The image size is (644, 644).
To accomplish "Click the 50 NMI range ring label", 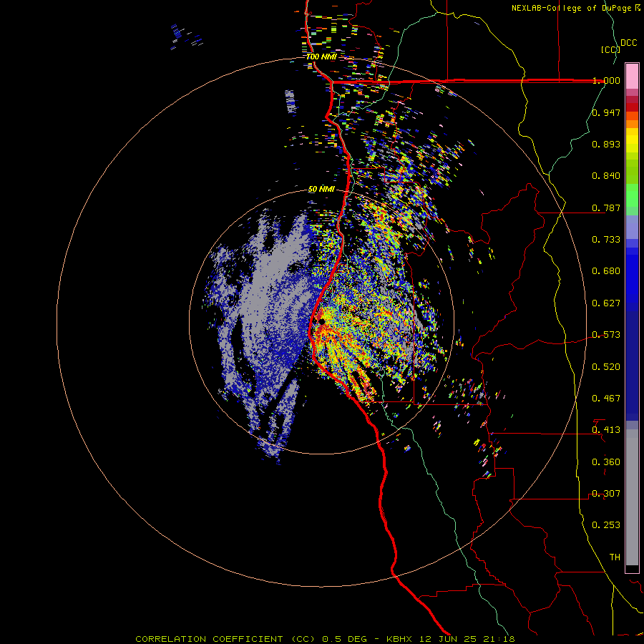I will click(321, 189).
